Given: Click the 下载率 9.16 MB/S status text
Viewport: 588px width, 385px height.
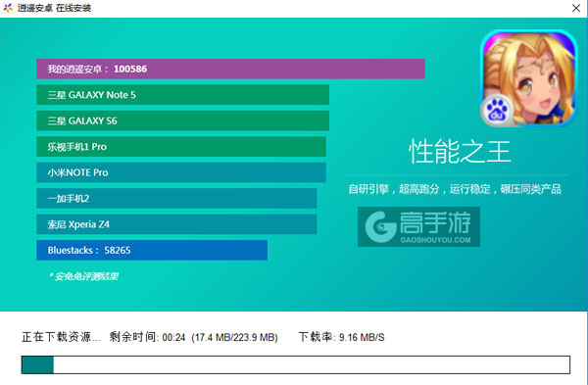Looking at the screenshot, I should (342, 337).
